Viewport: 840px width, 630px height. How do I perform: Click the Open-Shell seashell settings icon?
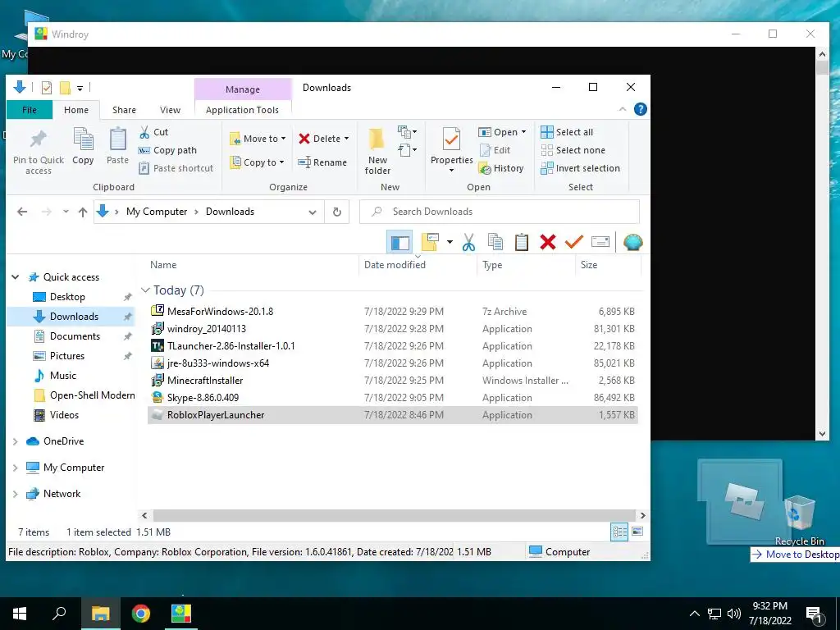point(632,242)
